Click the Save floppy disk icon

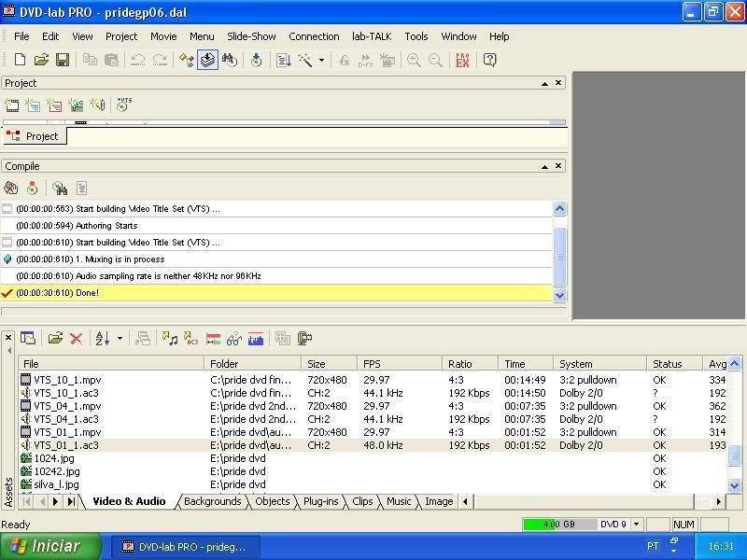click(63, 60)
